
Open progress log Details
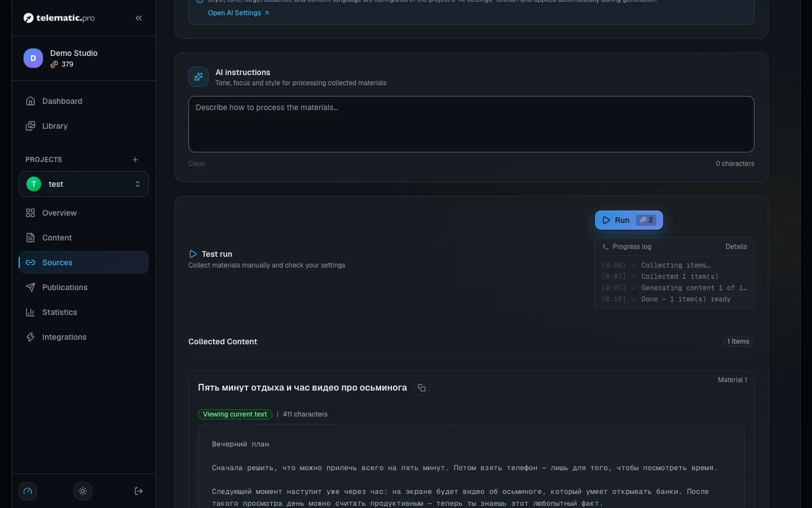[736, 247]
